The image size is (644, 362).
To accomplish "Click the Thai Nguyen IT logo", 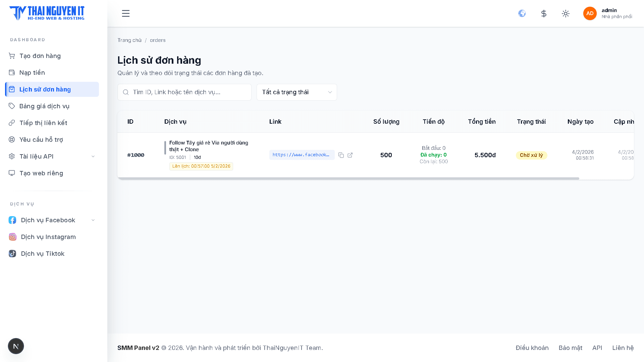I will [47, 13].
